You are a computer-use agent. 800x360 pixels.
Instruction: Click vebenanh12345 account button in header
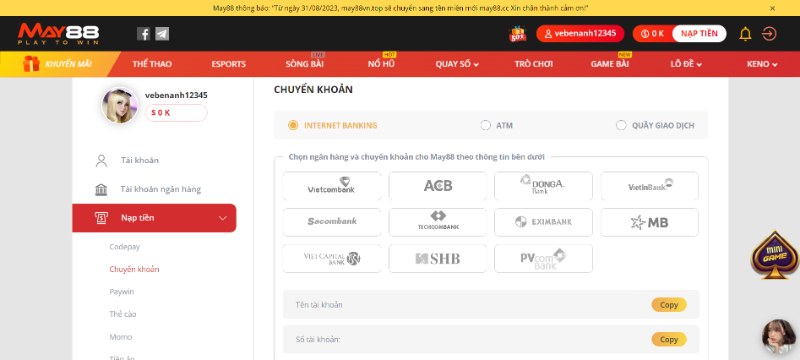[x=580, y=34]
